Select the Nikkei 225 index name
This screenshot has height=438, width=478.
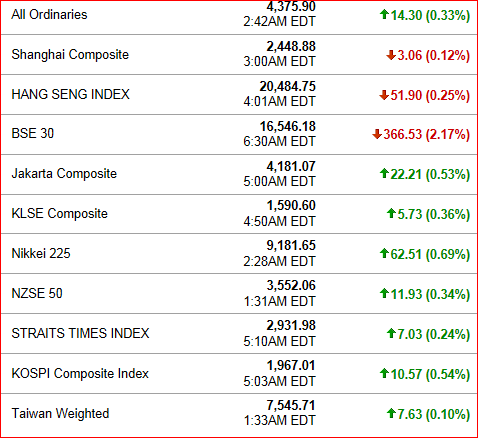coord(41,253)
